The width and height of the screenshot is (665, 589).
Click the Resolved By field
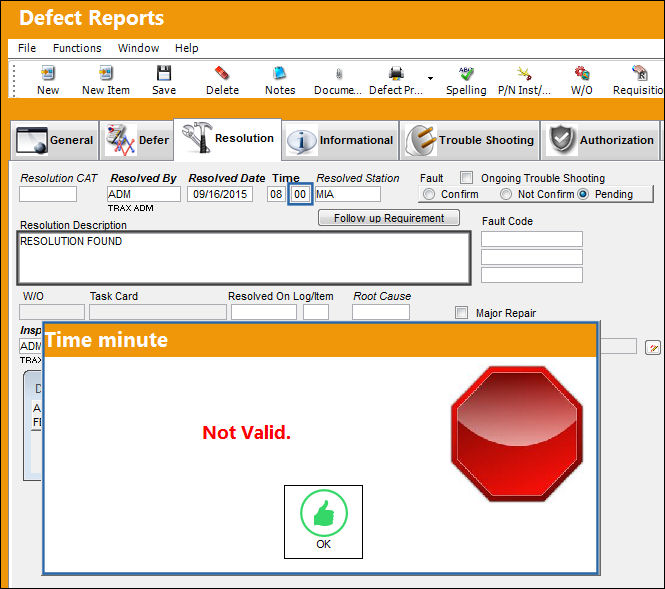144,194
